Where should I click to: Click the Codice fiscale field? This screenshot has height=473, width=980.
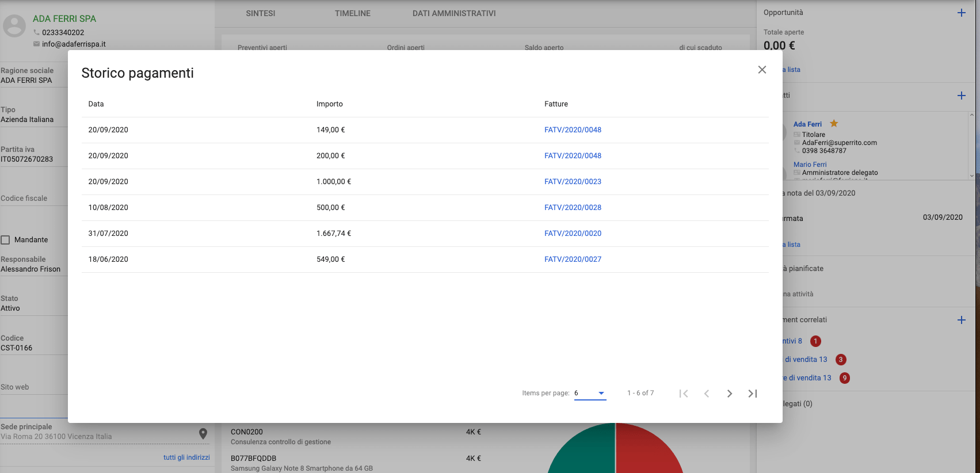[34, 199]
